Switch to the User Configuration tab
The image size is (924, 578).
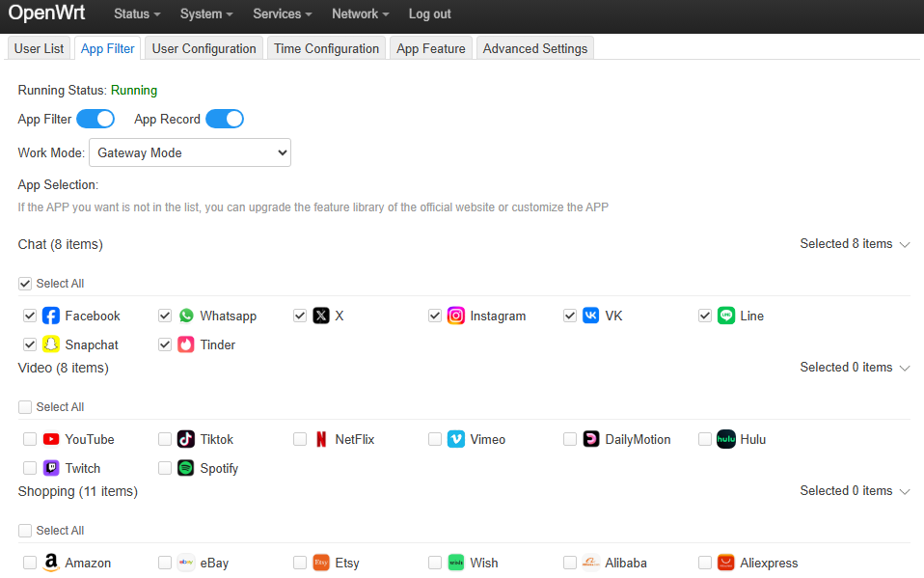click(203, 47)
